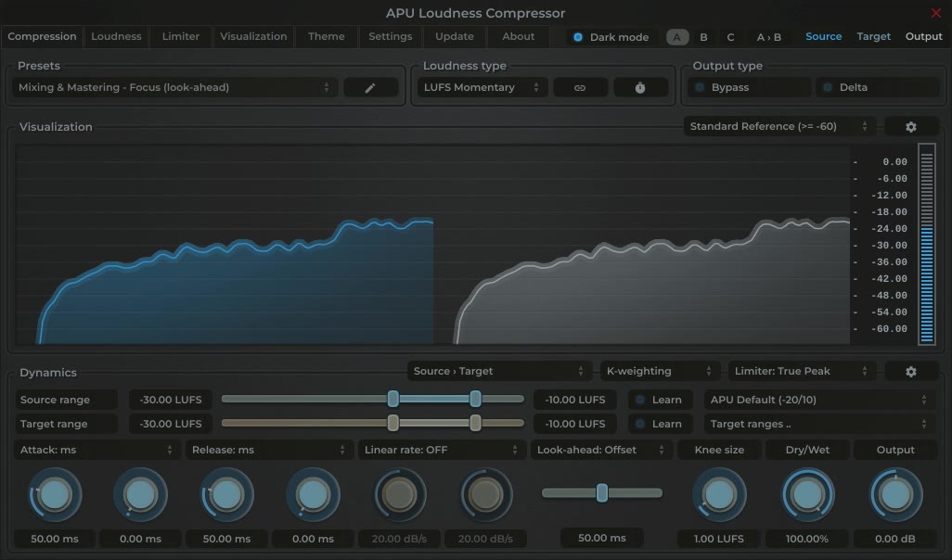Click the Output 0.00 dB value field

[x=895, y=539]
